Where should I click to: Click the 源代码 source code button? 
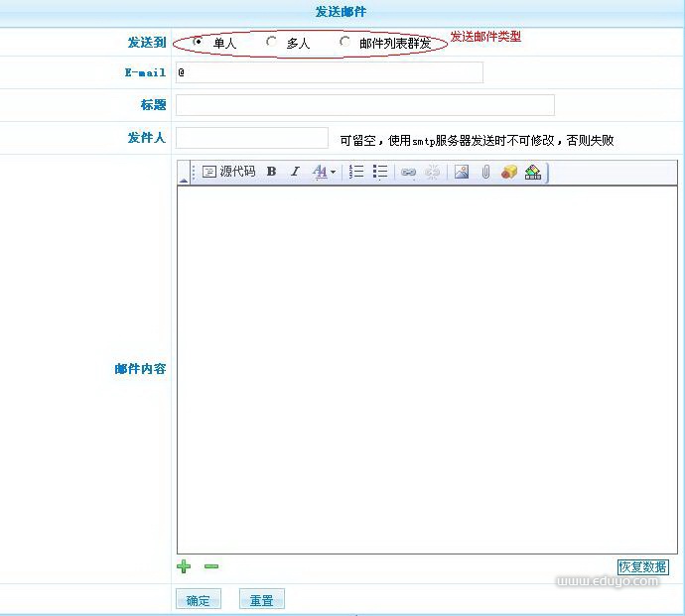229,172
